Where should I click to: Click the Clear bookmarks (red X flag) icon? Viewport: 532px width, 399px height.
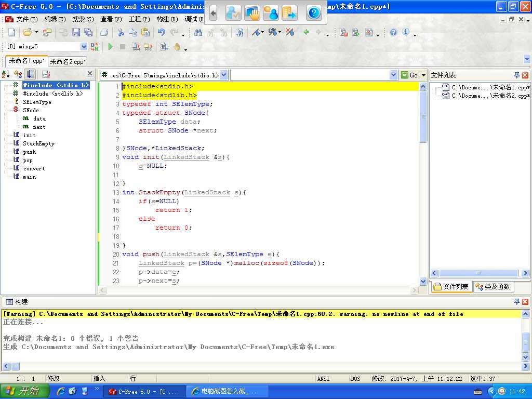coord(289,32)
